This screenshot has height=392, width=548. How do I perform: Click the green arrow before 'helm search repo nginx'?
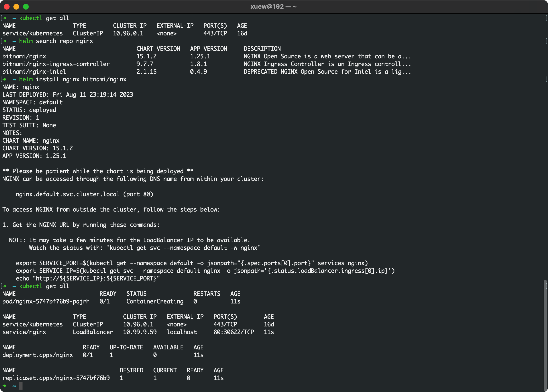pos(4,41)
